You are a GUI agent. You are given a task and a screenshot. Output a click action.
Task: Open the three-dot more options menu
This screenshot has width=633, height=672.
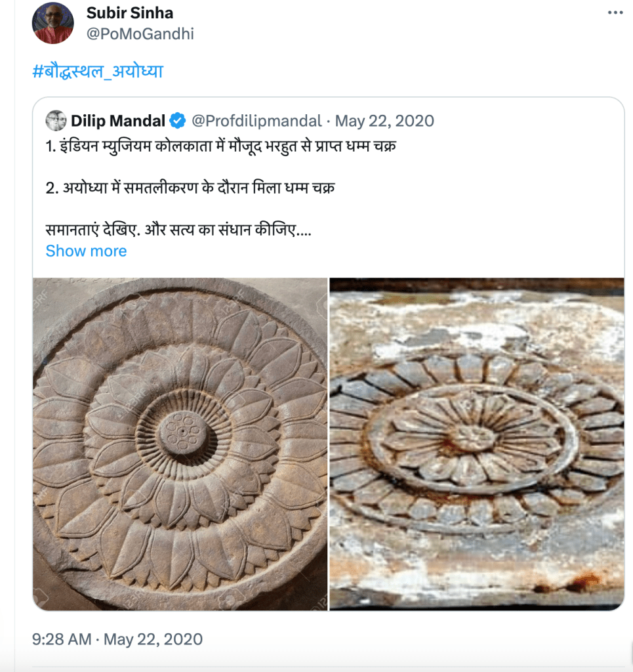click(614, 12)
